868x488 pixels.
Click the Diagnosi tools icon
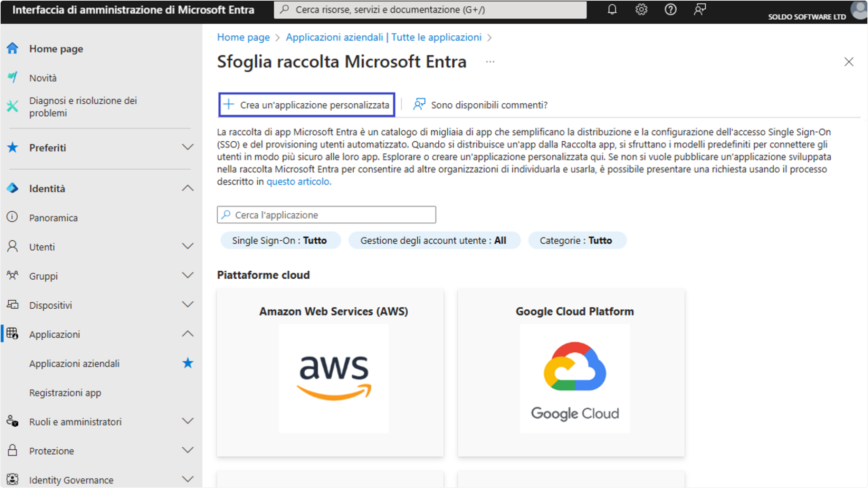click(13, 106)
